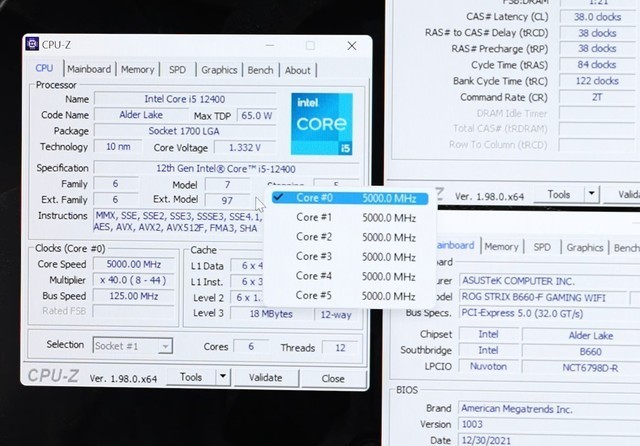Click the Package value Socket 1700 LGA
Viewport: 640px width, 446px height.
point(185,131)
